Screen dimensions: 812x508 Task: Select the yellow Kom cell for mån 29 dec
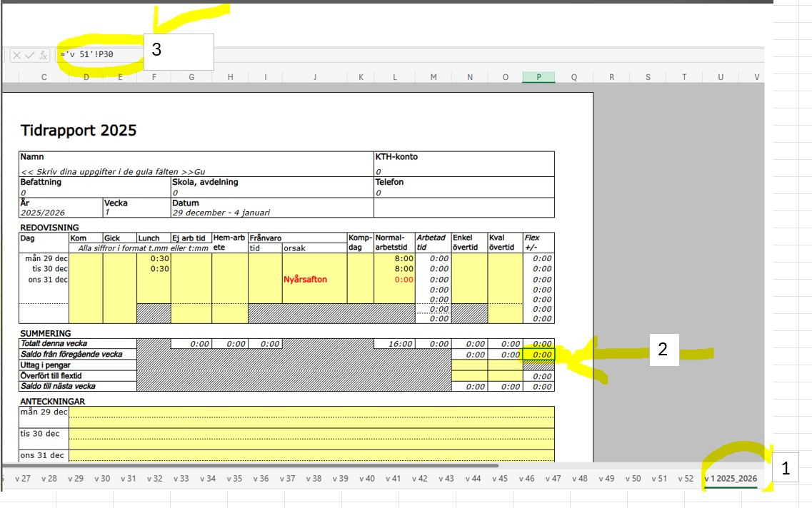tap(86, 258)
